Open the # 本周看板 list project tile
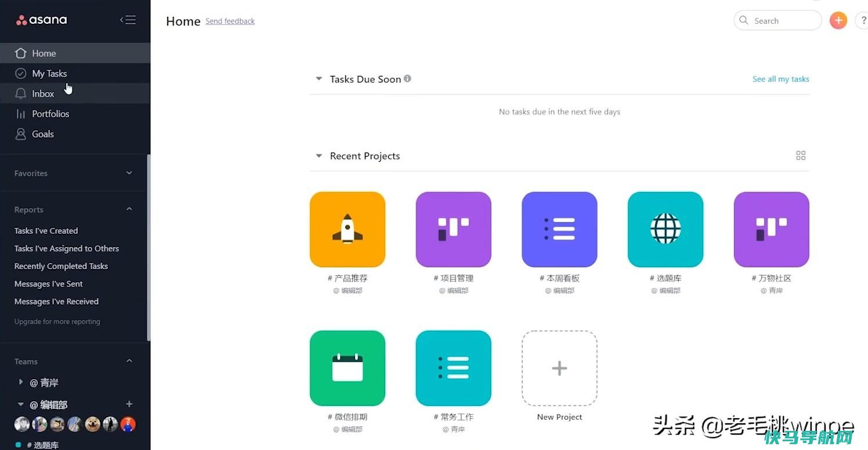 [559, 230]
